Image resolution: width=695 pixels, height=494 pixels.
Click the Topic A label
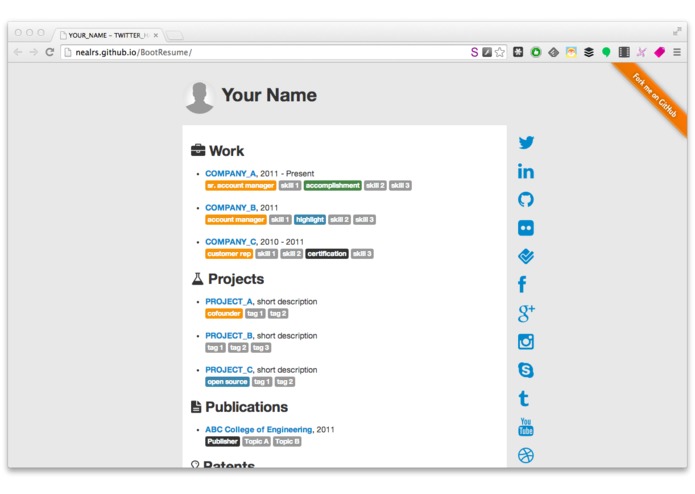[x=257, y=441]
